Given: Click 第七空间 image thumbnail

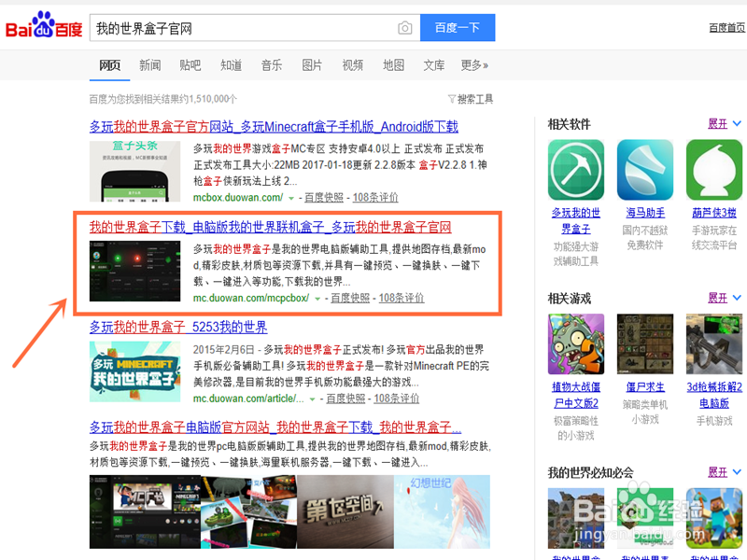Looking at the screenshot, I should [345, 511].
